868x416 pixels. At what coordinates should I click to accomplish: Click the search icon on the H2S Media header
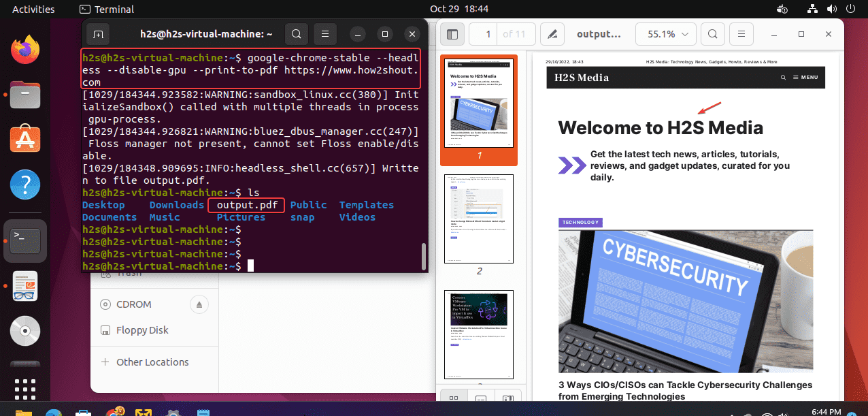click(784, 78)
